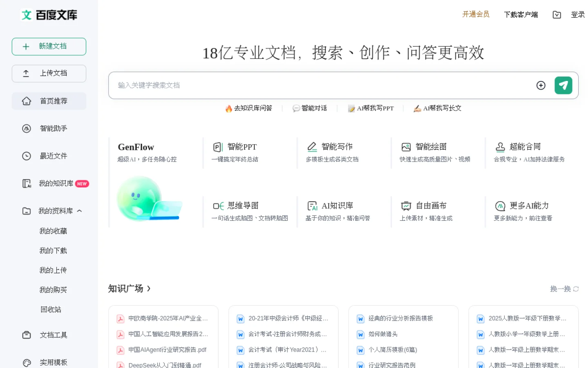Click the 上传文档 button

(49, 74)
